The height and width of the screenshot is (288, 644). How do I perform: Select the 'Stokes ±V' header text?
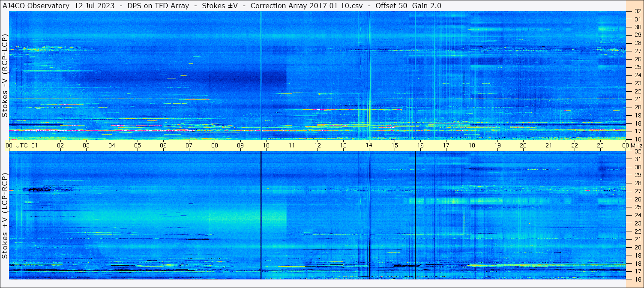220,6
